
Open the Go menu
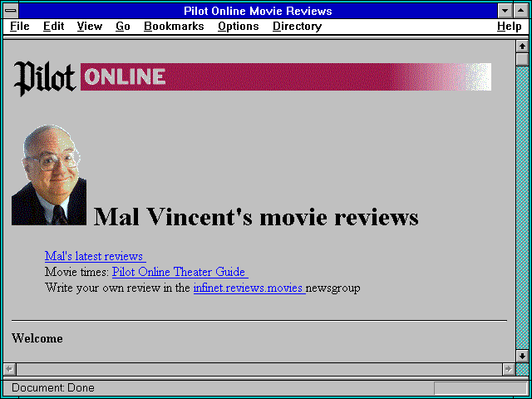123,27
